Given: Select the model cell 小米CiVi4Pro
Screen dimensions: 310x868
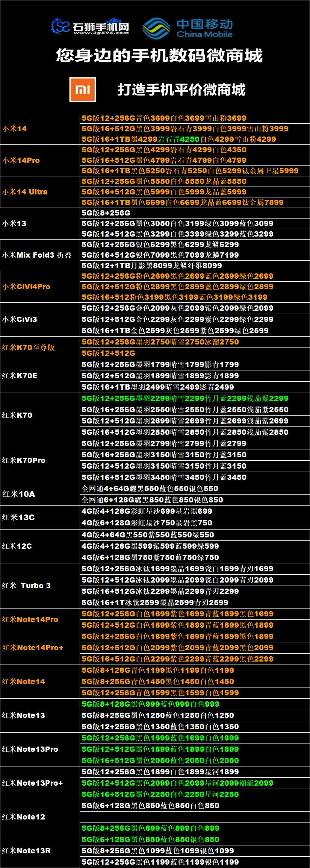Looking at the screenshot, I should tap(40, 287).
